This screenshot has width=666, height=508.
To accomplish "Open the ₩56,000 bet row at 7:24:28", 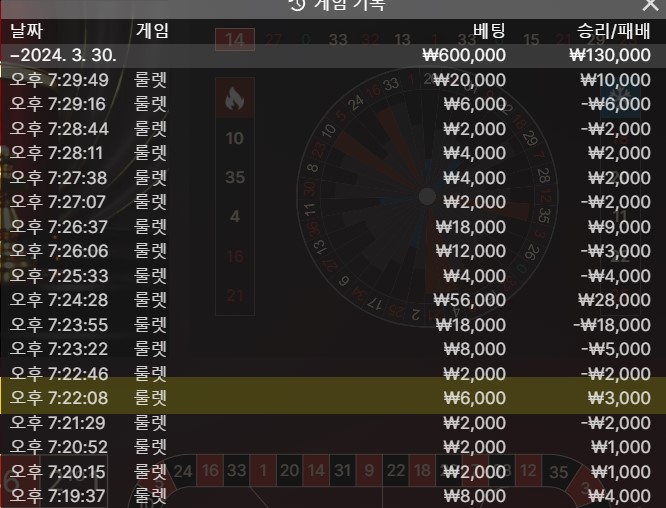I will click(333, 300).
